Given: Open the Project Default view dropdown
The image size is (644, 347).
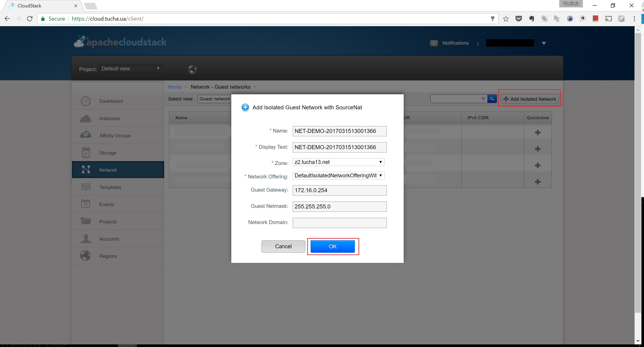Looking at the screenshot, I should click(x=130, y=68).
